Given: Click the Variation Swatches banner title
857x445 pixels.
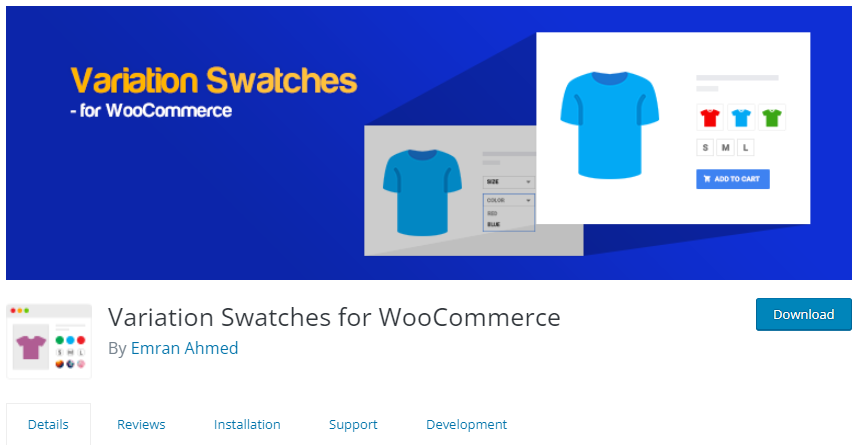Looking at the screenshot, I should pyautogui.click(x=214, y=80).
